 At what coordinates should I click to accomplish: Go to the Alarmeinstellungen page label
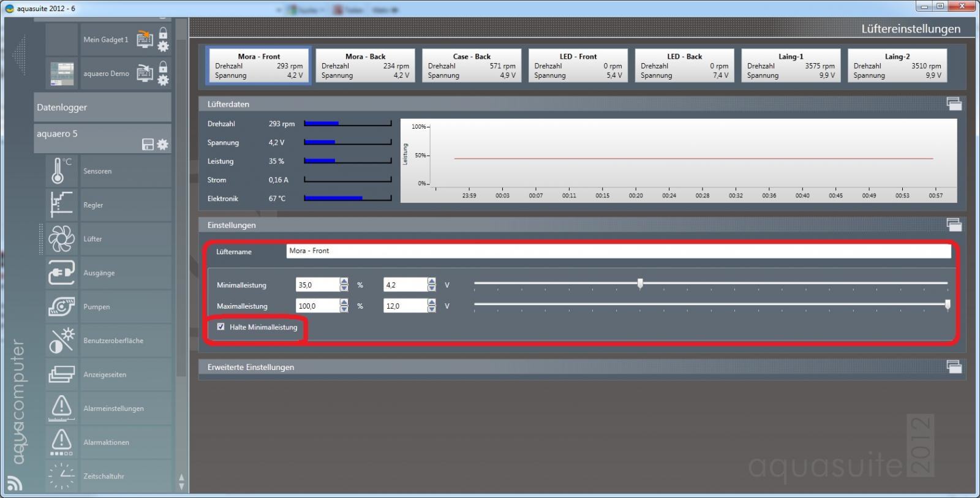coord(113,408)
